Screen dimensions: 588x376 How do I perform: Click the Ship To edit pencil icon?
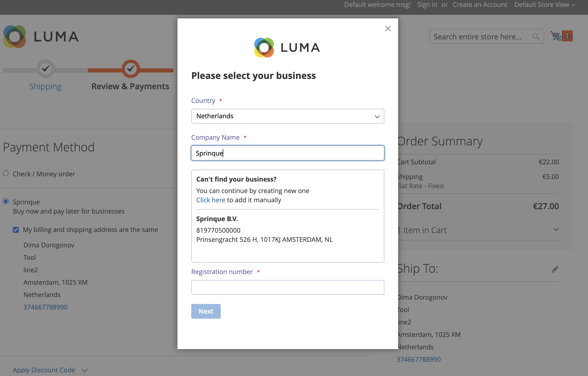click(555, 269)
